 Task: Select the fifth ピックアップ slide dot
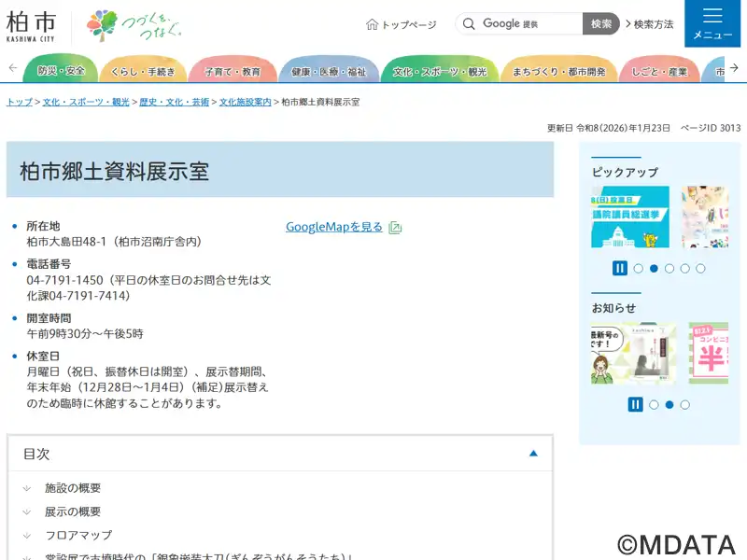[x=700, y=269]
